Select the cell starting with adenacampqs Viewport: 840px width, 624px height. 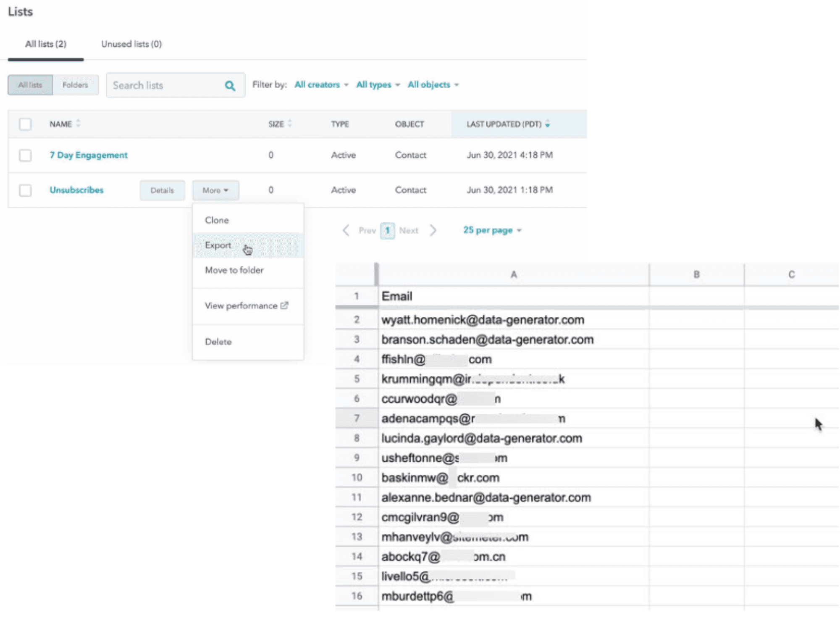(514, 419)
